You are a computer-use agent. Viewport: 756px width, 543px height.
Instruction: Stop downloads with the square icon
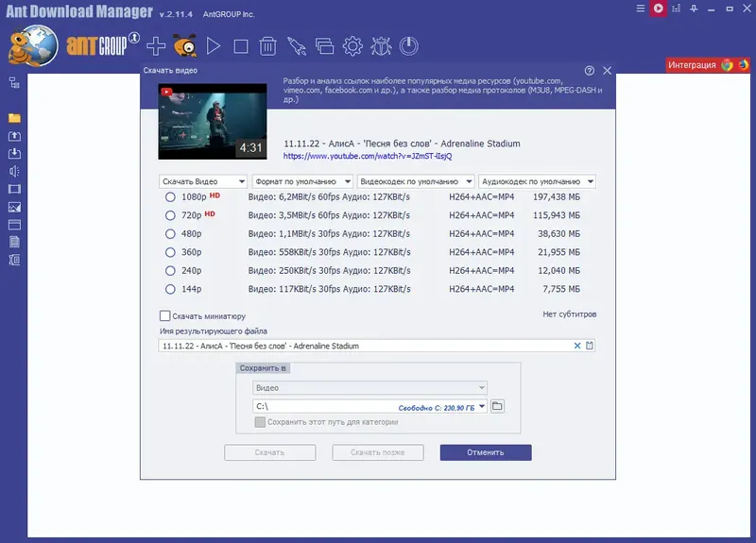tap(241, 46)
